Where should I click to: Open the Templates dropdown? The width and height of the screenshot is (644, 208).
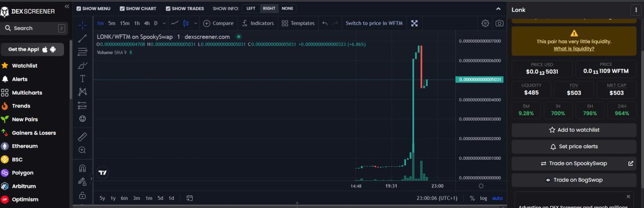pyautogui.click(x=298, y=24)
